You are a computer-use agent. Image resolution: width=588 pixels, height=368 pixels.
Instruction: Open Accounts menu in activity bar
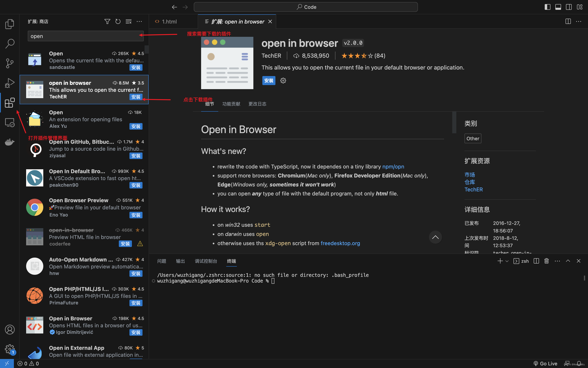tap(10, 330)
